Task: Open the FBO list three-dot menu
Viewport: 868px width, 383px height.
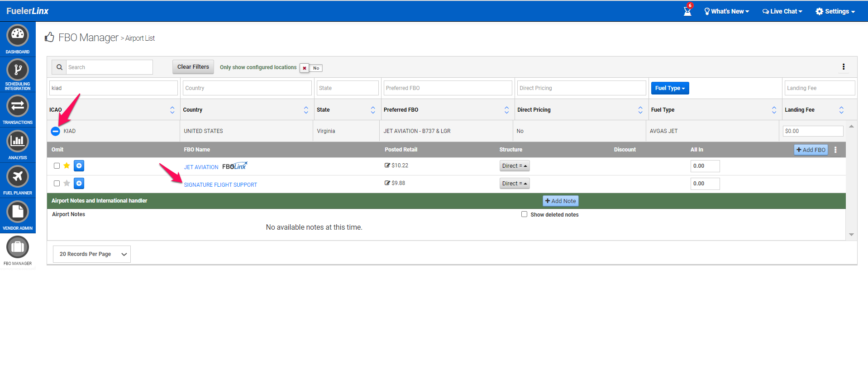Action: click(835, 150)
